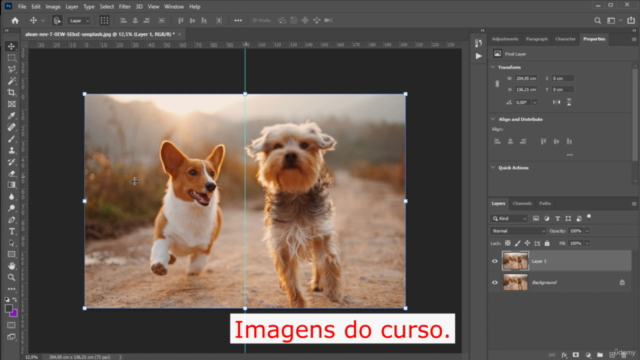Select the Magic Wand tool

(x=11, y=81)
